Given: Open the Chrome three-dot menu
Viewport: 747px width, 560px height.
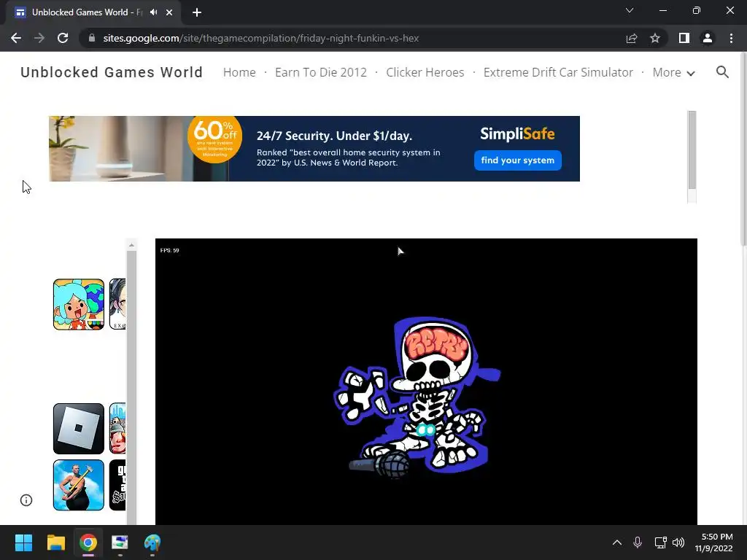Looking at the screenshot, I should point(731,38).
